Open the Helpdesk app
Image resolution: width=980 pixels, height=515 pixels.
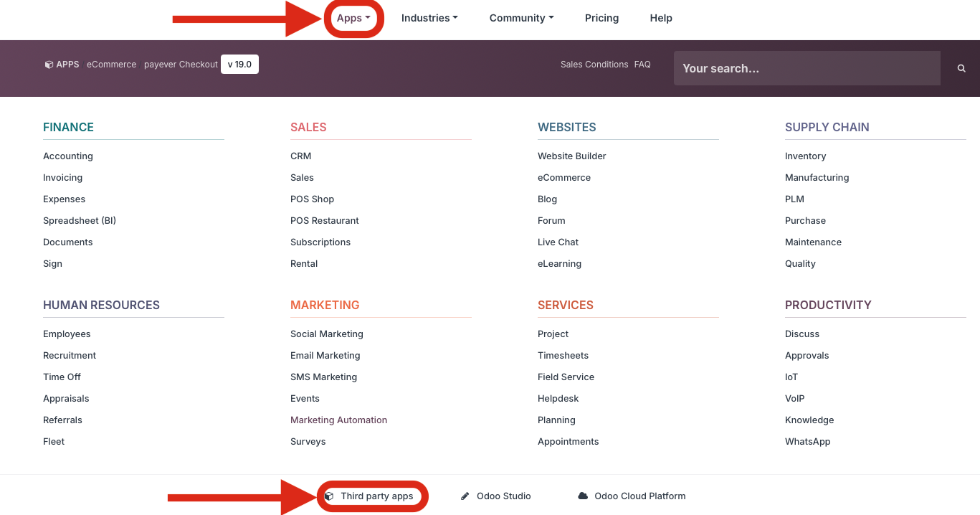[558, 398]
